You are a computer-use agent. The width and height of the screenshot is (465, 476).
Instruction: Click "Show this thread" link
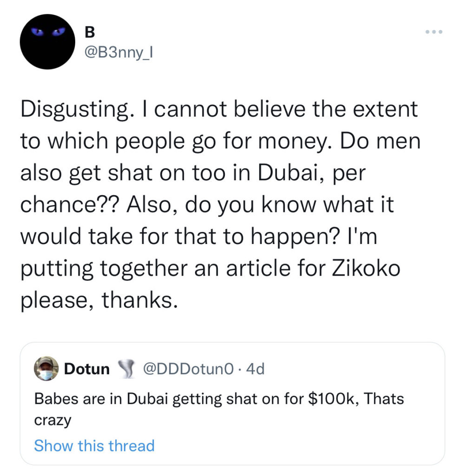pyautogui.click(x=94, y=446)
